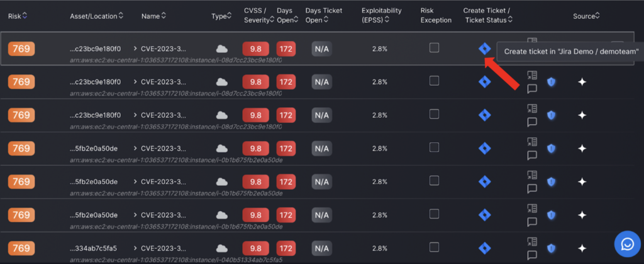Sort by the Risk column header
Screen dimensions: 644x264
[x=18, y=16]
